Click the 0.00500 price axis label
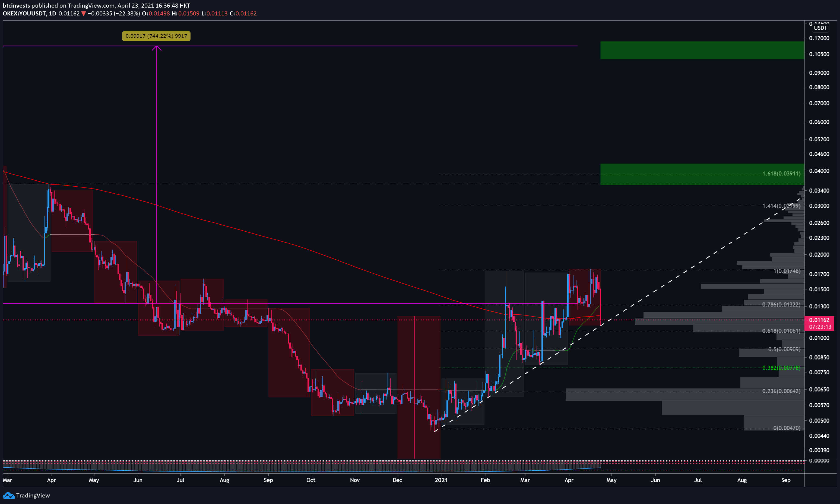The image size is (840, 504). (819, 420)
